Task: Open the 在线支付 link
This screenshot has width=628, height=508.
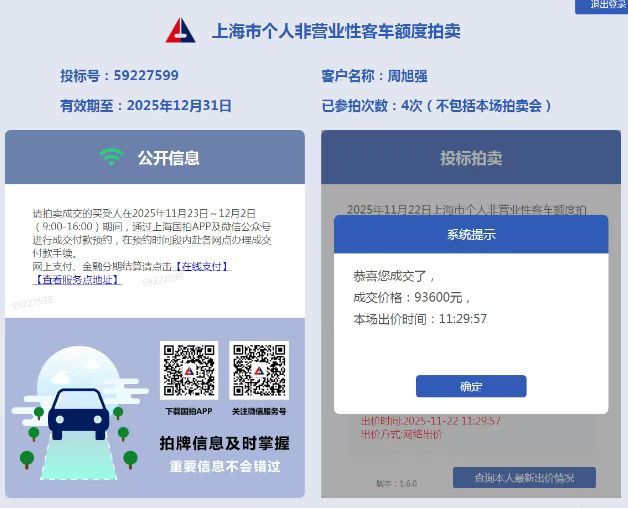Action: pyautogui.click(x=202, y=266)
